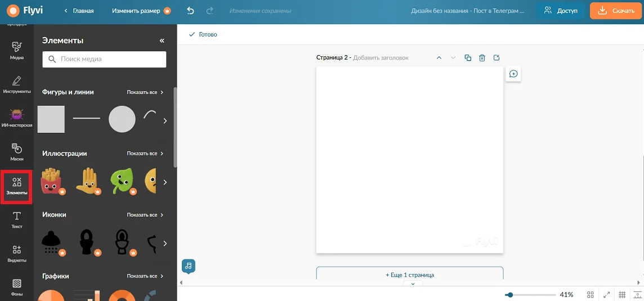Add the black urinal icon
This screenshot has height=301, width=644.
pos(88,242)
